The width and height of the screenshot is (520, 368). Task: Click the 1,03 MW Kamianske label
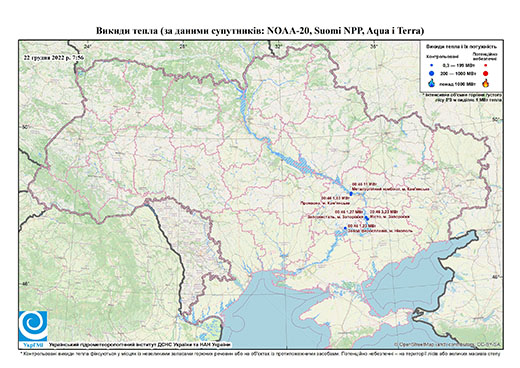325,200
